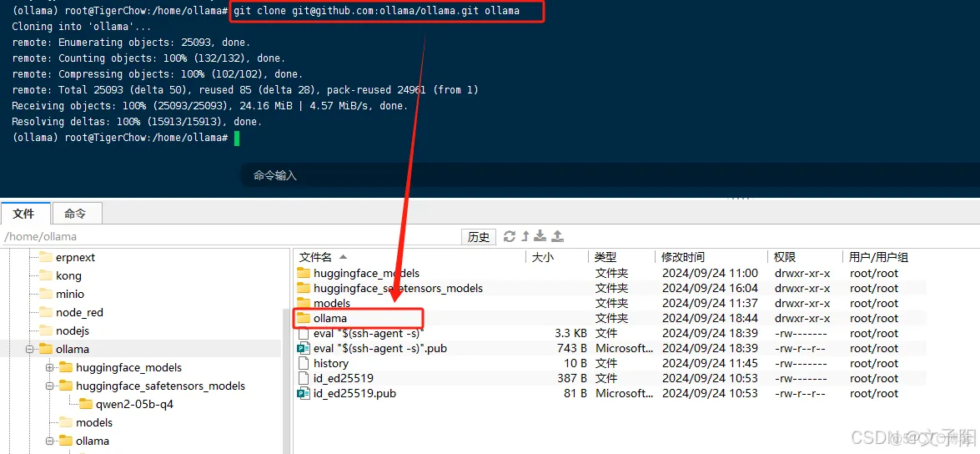Collapse the huggingface_safetensors_models tree node

point(48,386)
